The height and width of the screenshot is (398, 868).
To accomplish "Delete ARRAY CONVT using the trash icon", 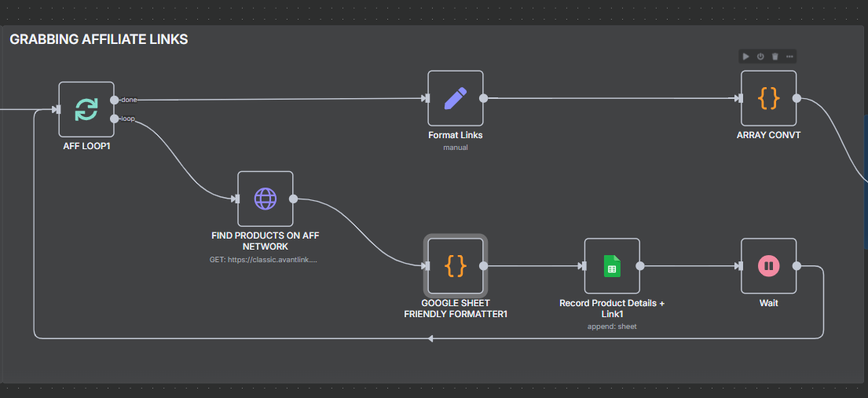I will point(775,57).
